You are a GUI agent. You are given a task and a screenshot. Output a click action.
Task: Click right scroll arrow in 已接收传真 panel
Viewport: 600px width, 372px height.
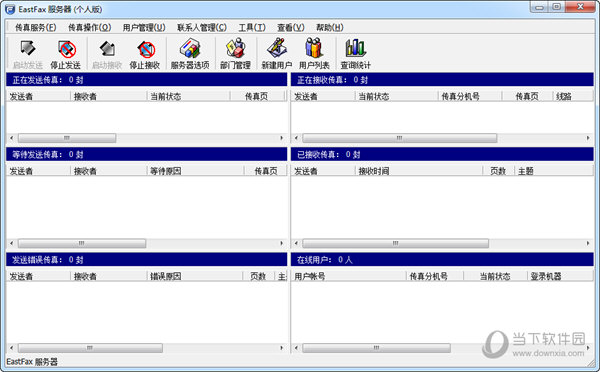(588, 243)
